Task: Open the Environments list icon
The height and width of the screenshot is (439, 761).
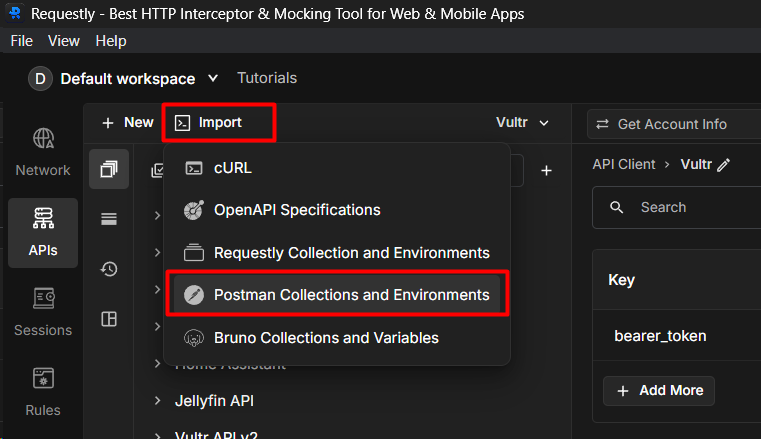Action: tap(108, 219)
